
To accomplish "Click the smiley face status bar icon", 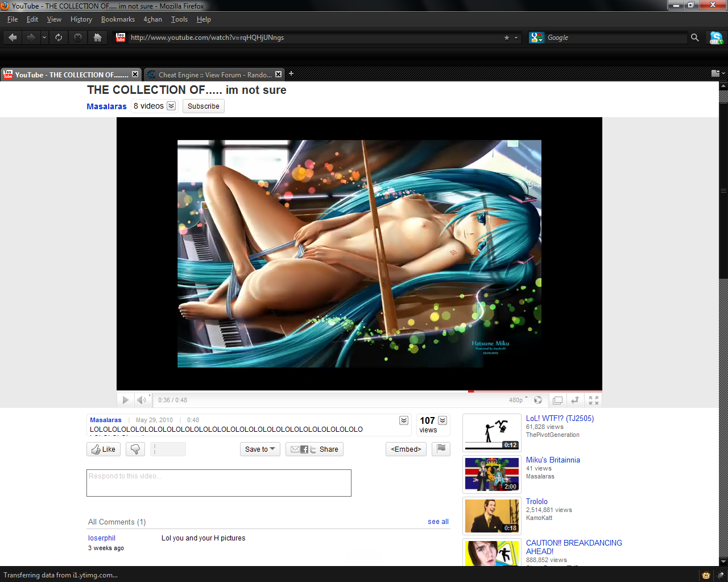I will 706,575.
